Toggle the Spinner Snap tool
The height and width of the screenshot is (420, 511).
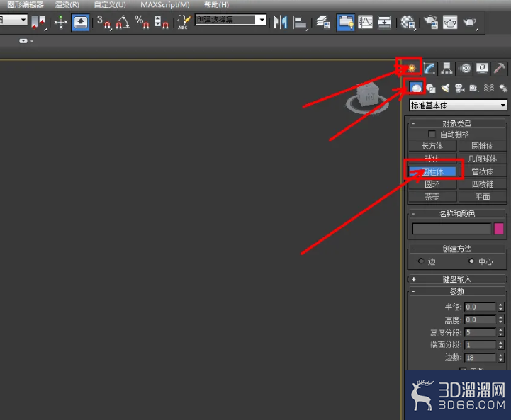162,22
